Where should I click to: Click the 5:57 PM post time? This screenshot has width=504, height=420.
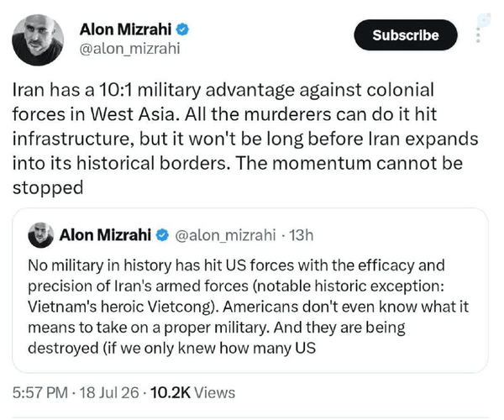click(40, 392)
